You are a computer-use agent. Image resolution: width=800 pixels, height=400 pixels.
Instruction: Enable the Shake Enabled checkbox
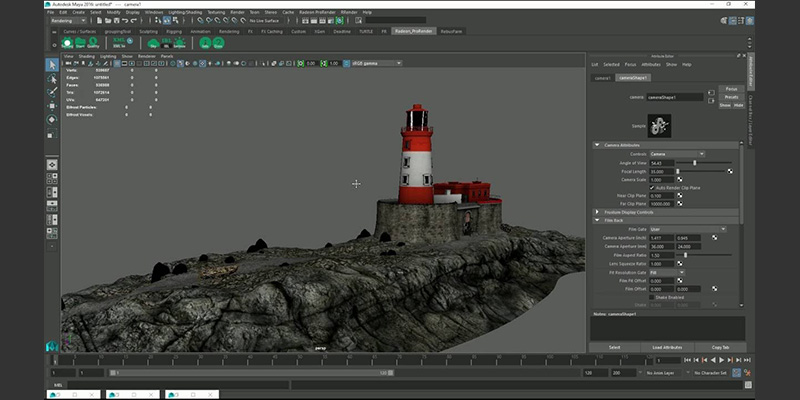pos(652,297)
